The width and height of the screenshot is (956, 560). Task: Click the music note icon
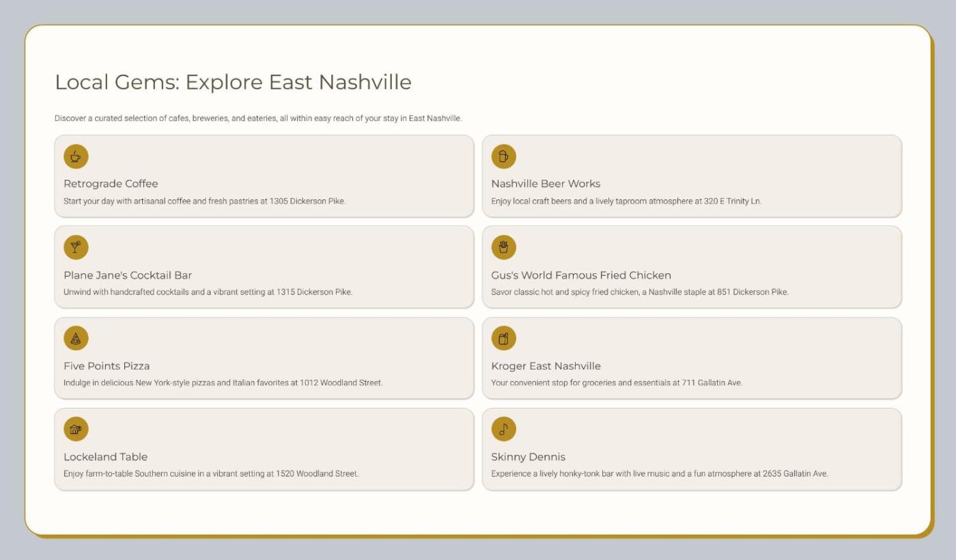[x=503, y=429]
